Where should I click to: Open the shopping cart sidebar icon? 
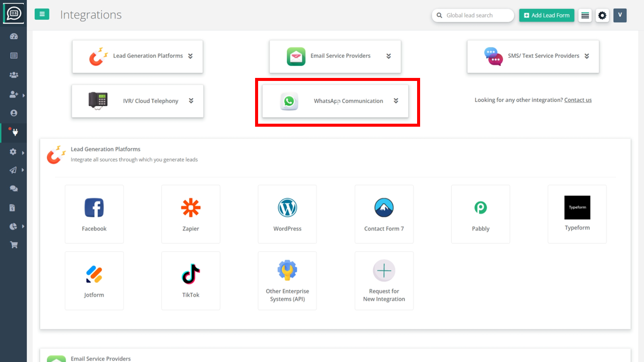(x=14, y=245)
